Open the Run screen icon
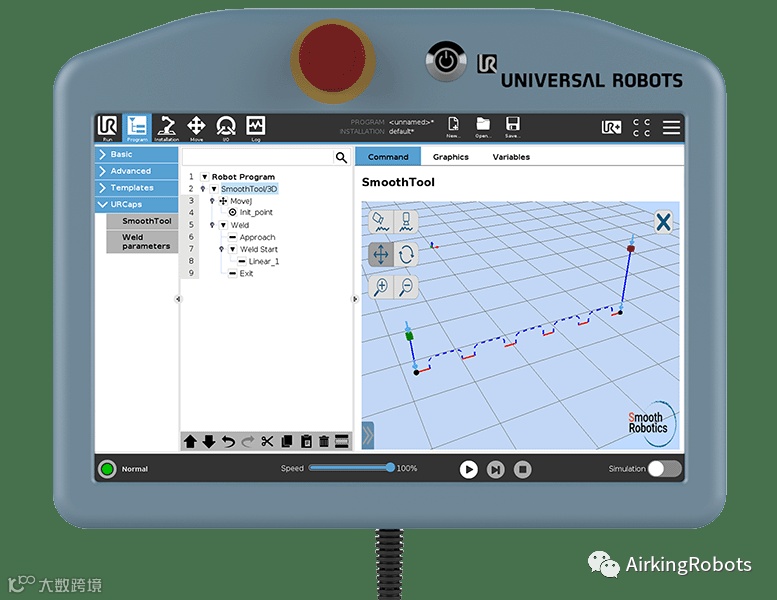 coord(108,128)
